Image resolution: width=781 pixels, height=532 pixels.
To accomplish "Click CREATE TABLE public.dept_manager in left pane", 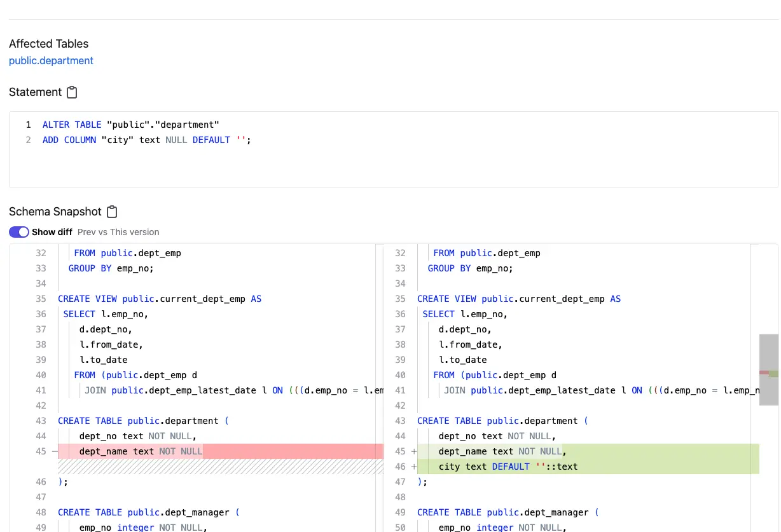I will (x=149, y=512).
